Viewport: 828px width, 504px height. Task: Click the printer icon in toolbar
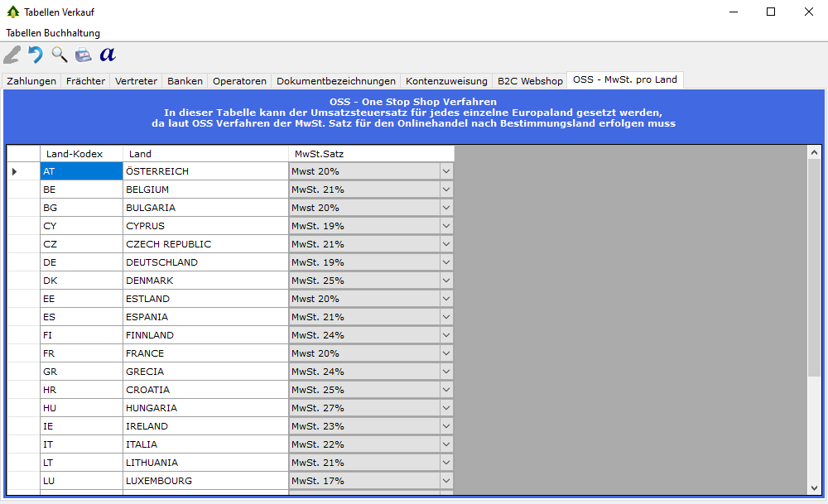[84, 55]
